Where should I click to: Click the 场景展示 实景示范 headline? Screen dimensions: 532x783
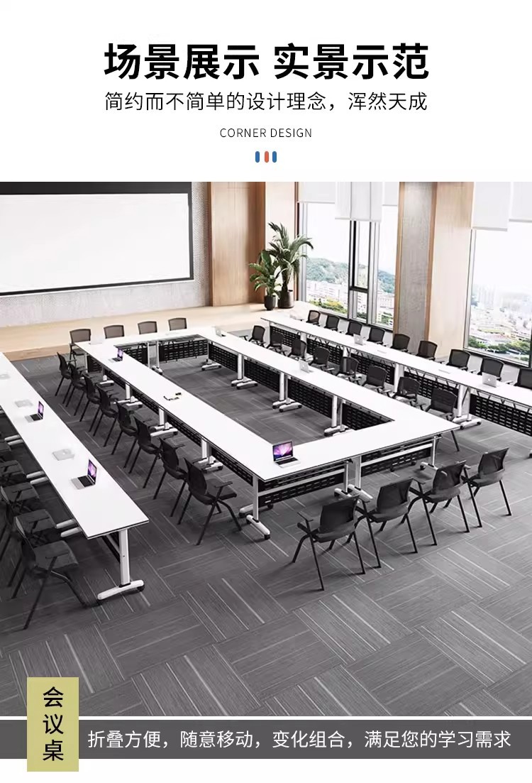(266, 62)
